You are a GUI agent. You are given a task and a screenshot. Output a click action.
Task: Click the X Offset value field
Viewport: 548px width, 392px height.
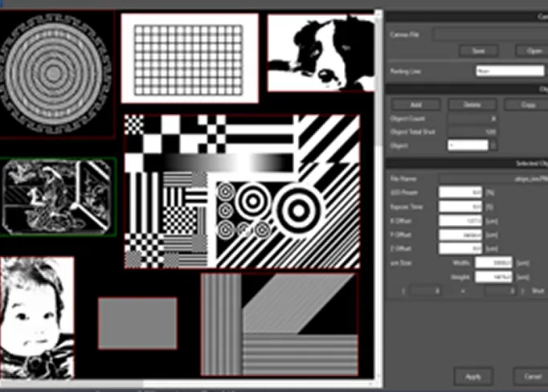460,221
